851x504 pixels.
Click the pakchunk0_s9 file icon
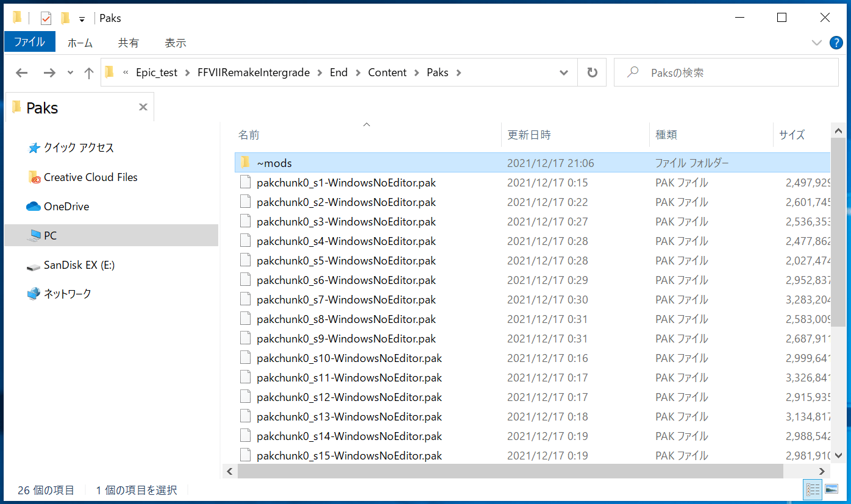[x=245, y=338]
